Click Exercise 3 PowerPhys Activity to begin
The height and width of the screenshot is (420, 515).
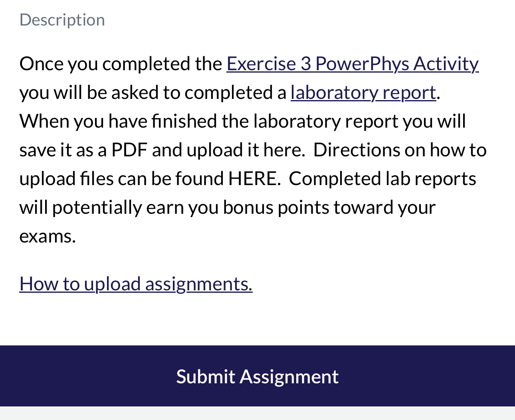pos(353,64)
